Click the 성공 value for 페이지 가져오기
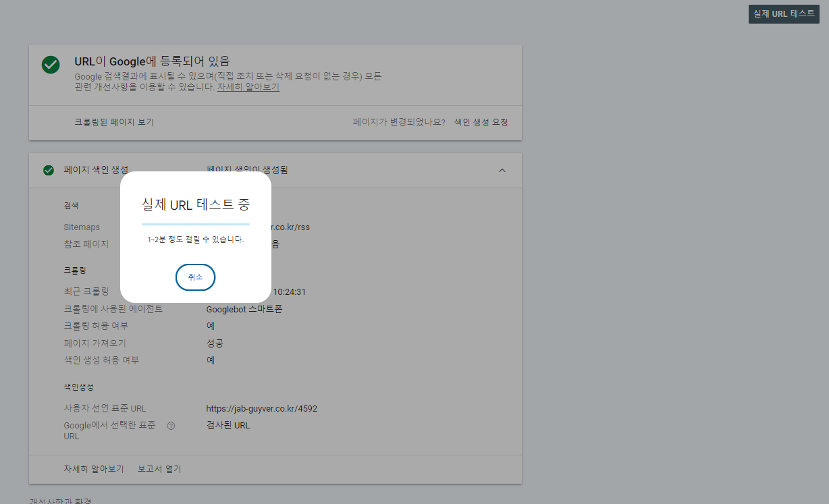The height and width of the screenshot is (504, 829). pyautogui.click(x=215, y=343)
